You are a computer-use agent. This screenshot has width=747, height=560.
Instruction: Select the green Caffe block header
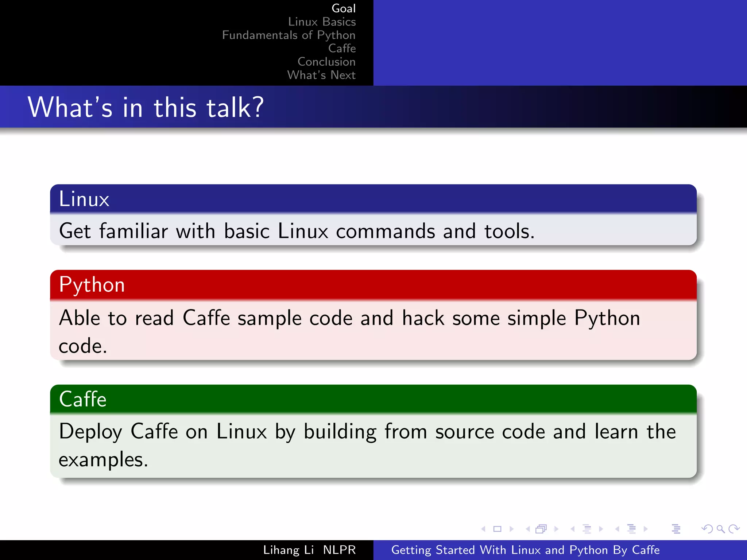point(373,399)
